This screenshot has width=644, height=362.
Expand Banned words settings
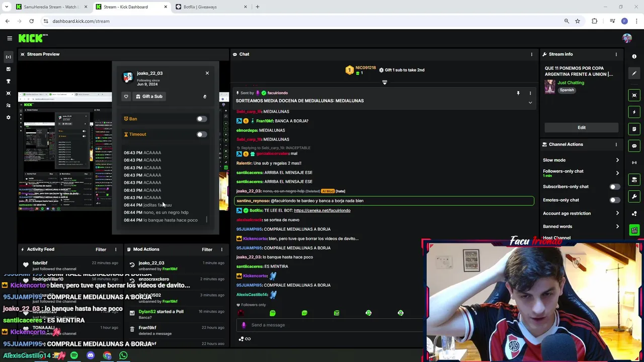tap(581, 226)
